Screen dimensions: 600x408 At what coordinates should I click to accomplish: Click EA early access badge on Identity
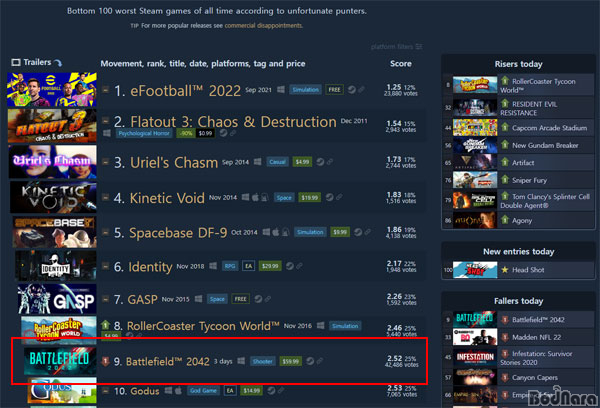(x=248, y=266)
